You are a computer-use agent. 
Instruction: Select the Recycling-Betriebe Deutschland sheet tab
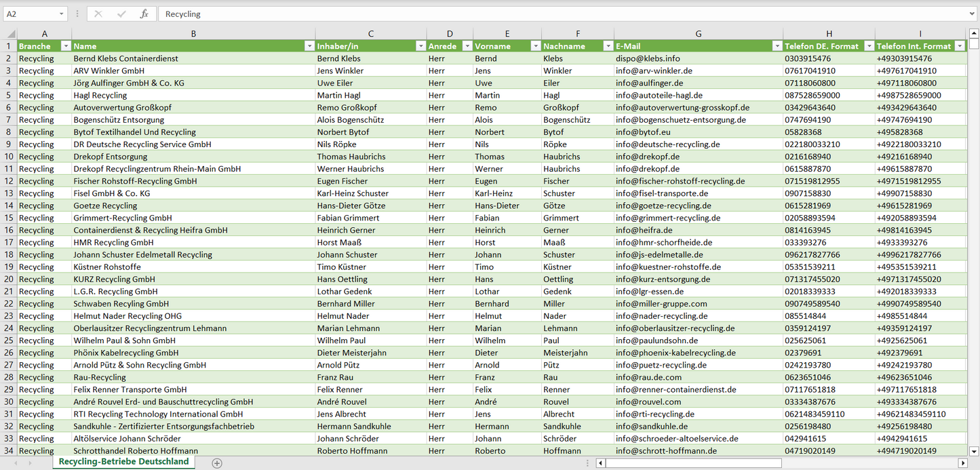(x=123, y=462)
